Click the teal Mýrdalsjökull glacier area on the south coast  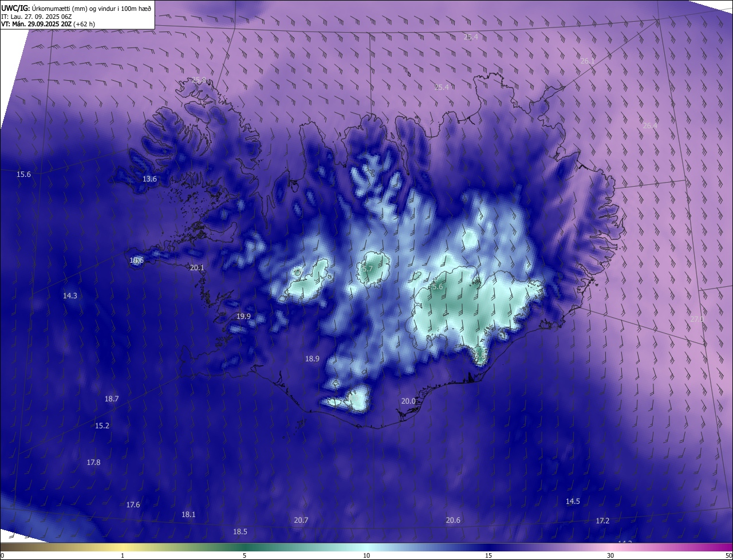(358, 399)
